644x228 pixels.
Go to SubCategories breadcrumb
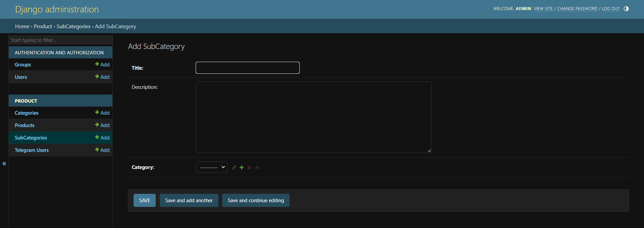coord(73,26)
